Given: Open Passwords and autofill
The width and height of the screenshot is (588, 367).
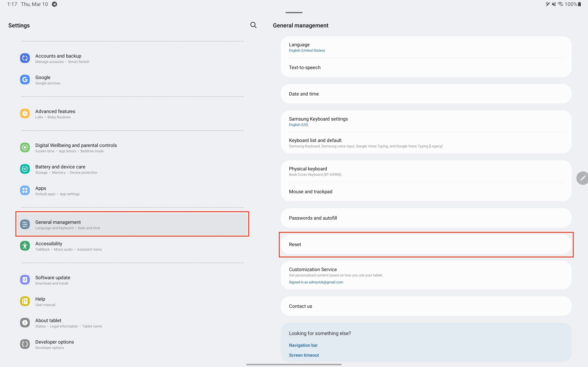Looking at the screenshot, I should point(426,218).
